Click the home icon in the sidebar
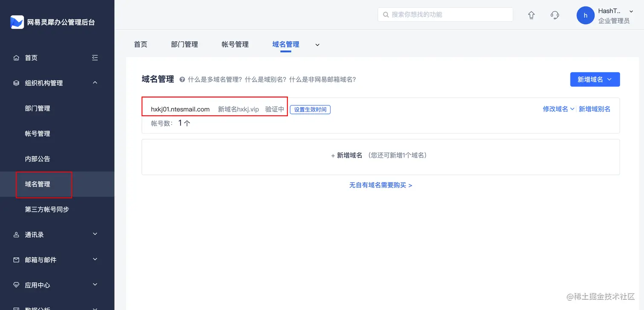The width and height of the screenshot is (644, 310). 16,58
